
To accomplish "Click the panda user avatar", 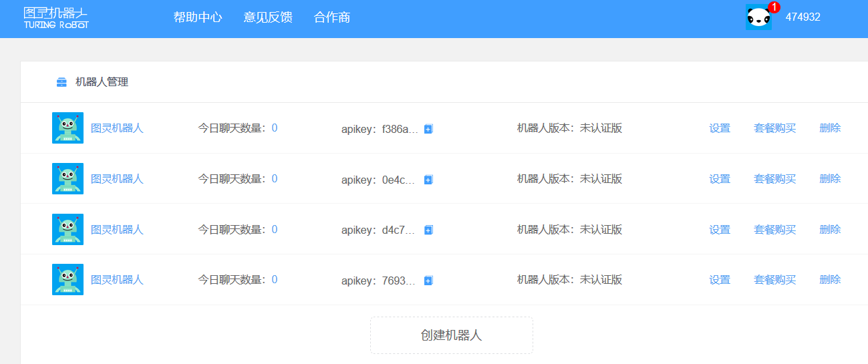I will (x=758, y=17).
